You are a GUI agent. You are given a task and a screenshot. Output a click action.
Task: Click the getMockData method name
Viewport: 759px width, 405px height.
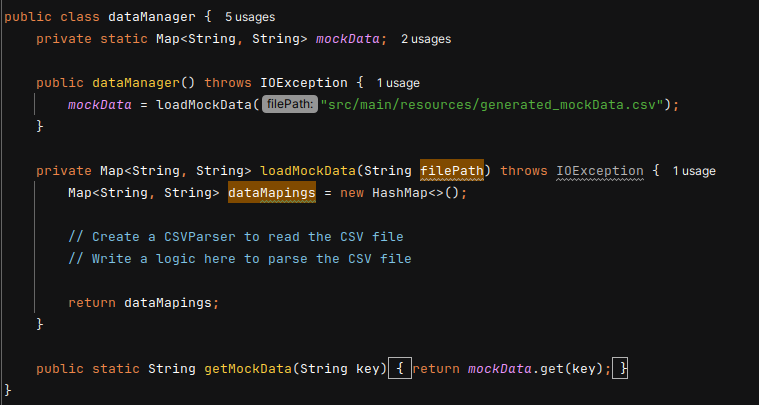coord(248,369)
